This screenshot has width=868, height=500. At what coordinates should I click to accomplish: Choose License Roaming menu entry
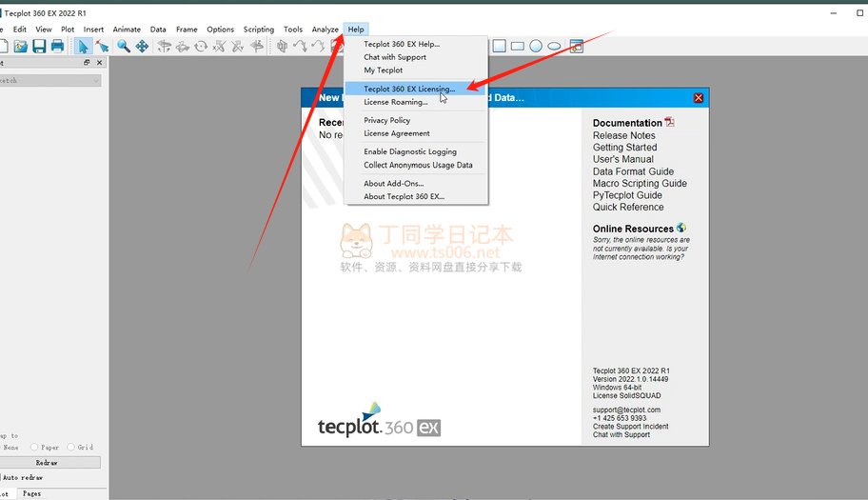pyautogui.click(x=416, y=102)
